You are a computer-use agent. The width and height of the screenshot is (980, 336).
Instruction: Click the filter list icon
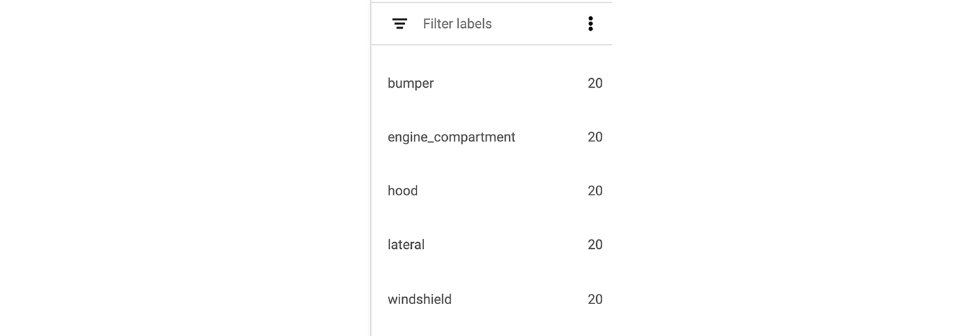click(x=399, y=24)
